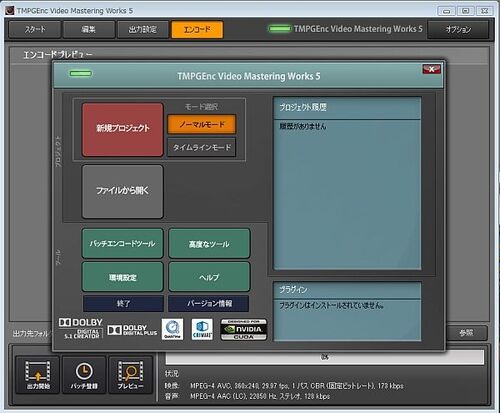The width and height of the screenshot is (500, 413).
Task: Click the Dolby Digital 5.1 Creator logo
Action: (81, 329)
